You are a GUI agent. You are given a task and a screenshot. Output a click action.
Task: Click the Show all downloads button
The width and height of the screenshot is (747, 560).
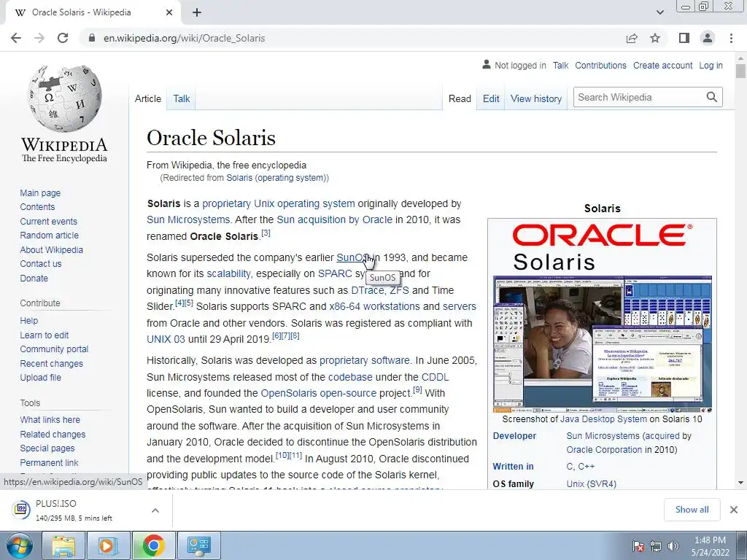(x=692, y=510)
